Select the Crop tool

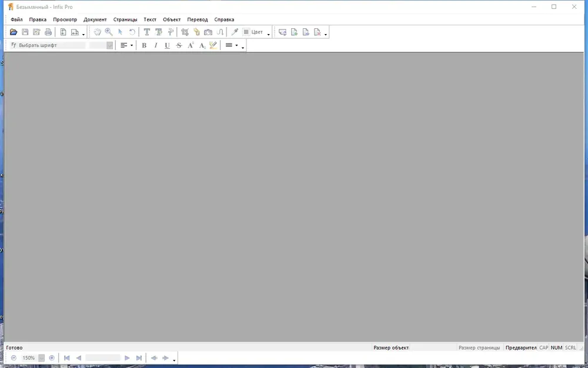185,32
